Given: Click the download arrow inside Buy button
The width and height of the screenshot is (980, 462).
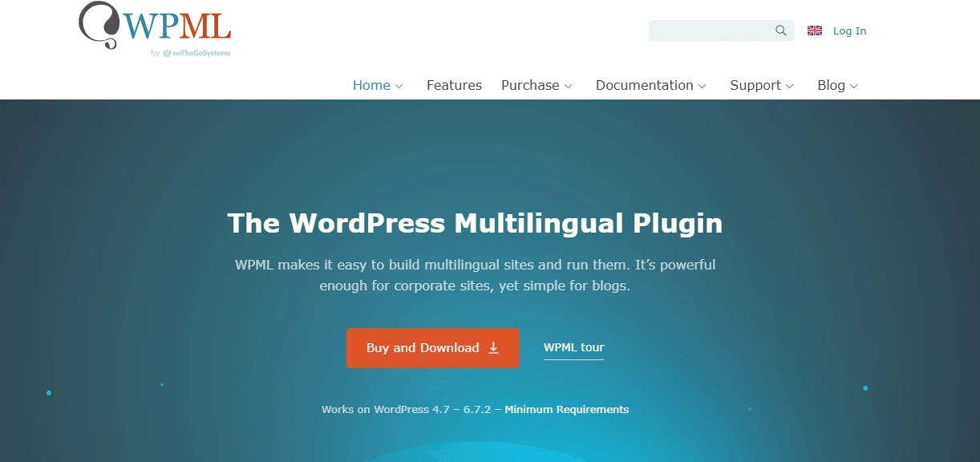Looking at the screenshot, I should [x=492, y=347].
